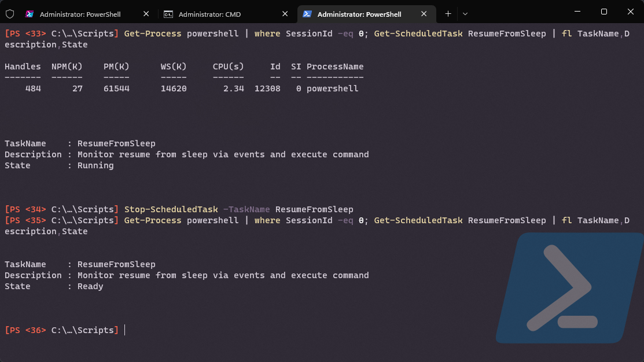Click the Stop-ScheduledTask command text
The width and height of the screenshot is (644, 362).
(x=171, y=209)
